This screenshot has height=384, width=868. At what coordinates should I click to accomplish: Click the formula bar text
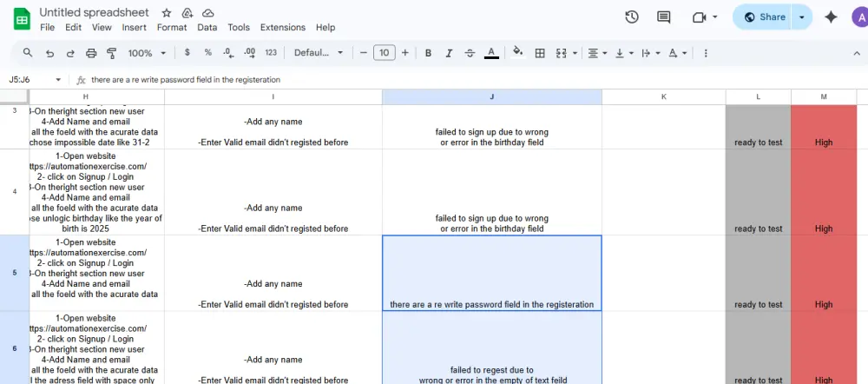point(186,80)
